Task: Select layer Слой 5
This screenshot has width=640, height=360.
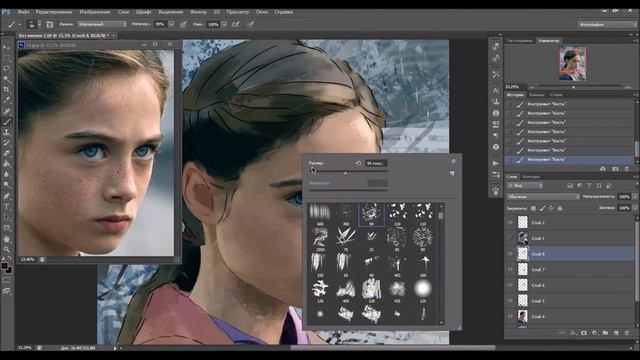Action: click(569, 301)
